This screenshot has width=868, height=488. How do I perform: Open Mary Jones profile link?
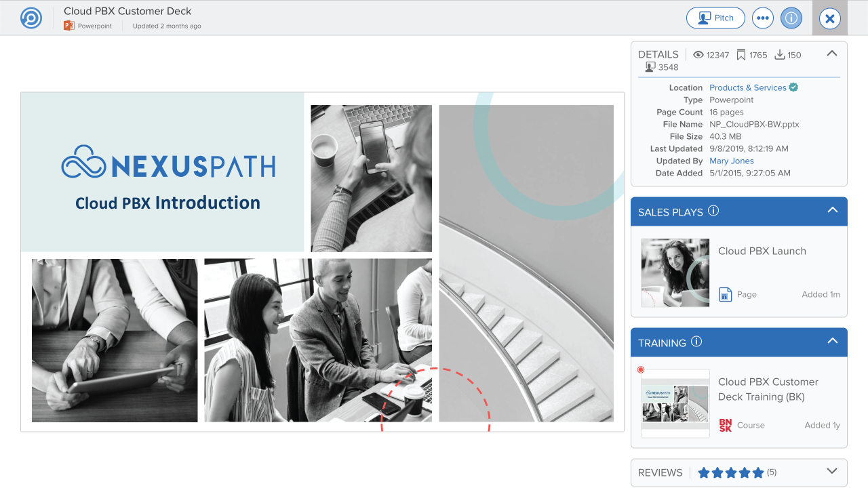[x=732, y=161]
